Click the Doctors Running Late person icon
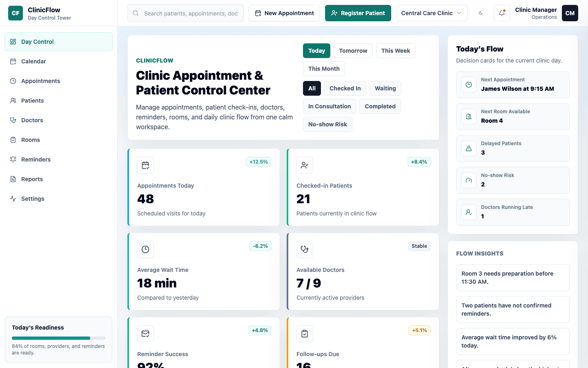This screenshot has height=368, width=588. tap(469, 212)
